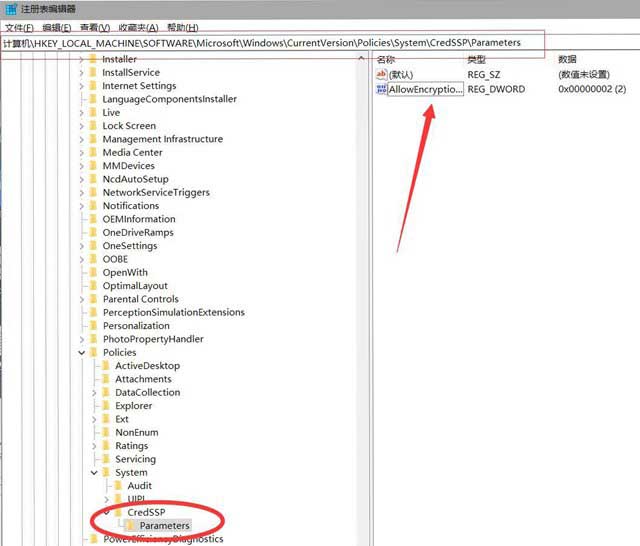Click the Notifications folder icon
640x546 pixels.
[x=93, y=206]
